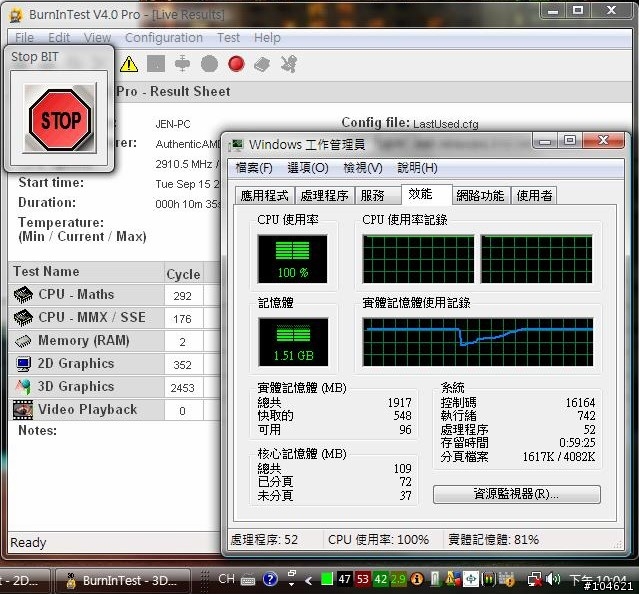Screen dimensions: 639x594
Task: Switch to the 應用程式 tab
Action: 264,196
